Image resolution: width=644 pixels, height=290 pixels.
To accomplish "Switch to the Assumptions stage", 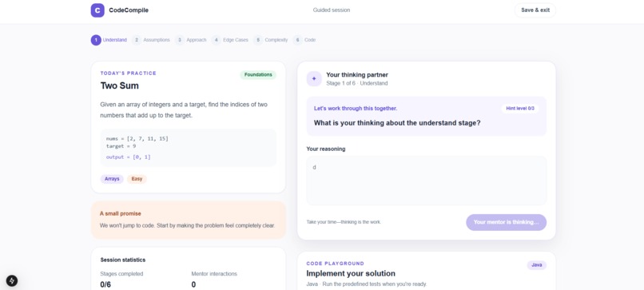I will pos(151,40).
